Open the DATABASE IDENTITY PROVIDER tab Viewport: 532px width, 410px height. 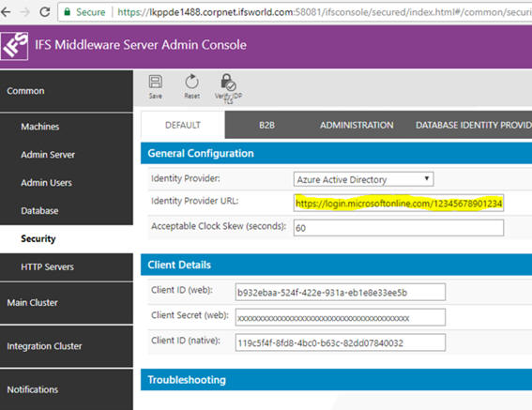(474, 125)
